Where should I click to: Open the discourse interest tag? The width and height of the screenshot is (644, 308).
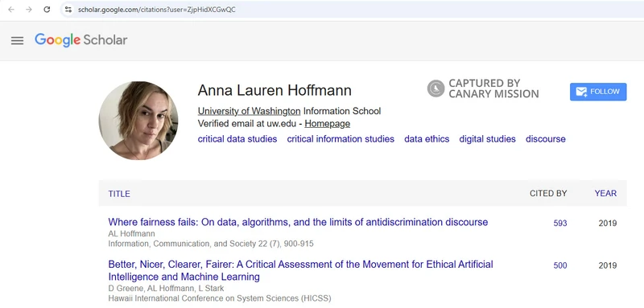tap(546, 139)
